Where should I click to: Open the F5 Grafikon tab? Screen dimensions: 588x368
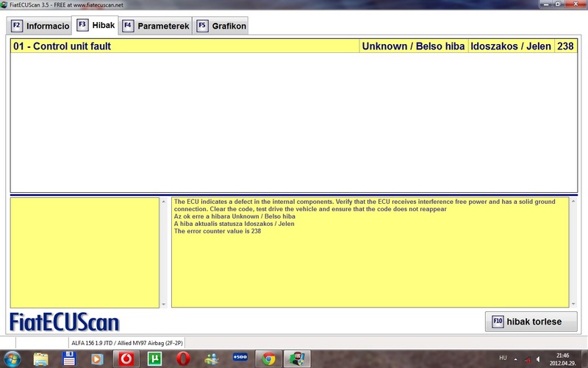coord(221,26)
